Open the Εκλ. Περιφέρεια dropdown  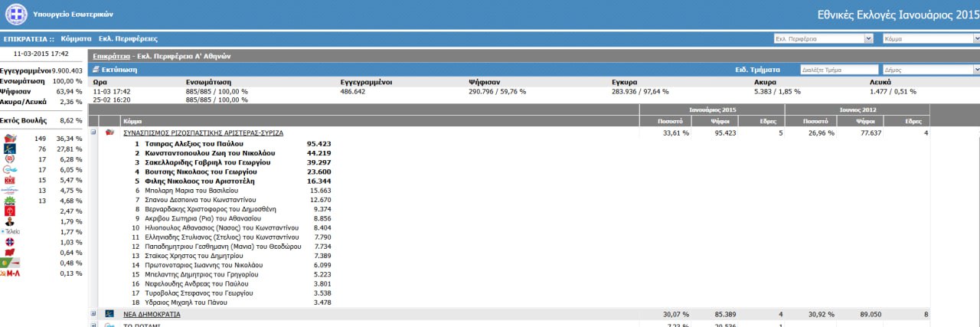pyautogui.click(x=823, y=38)
